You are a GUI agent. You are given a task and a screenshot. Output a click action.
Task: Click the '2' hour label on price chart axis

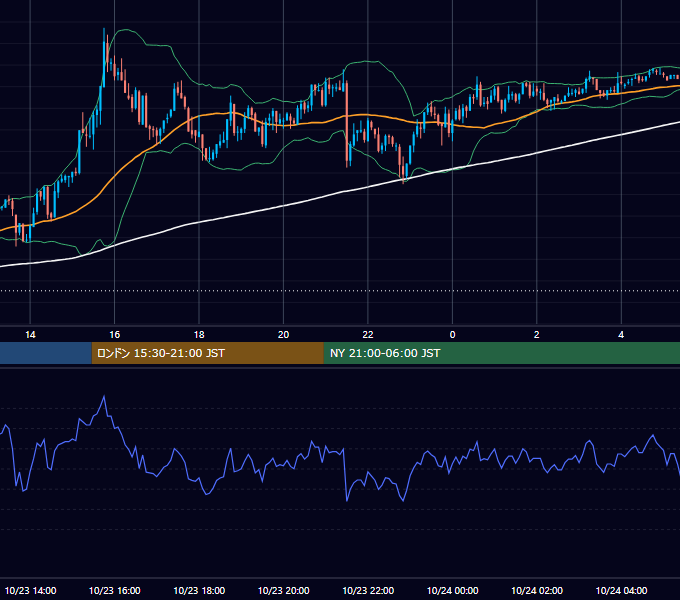(536, 335)
